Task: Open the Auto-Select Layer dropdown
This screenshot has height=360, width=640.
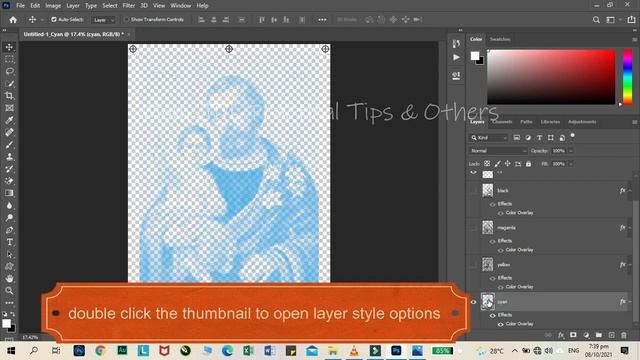Action: [104, 20]
